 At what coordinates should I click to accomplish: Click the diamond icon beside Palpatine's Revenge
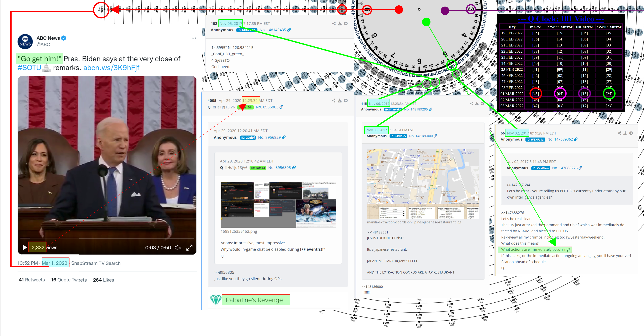[x=216, y=300]
